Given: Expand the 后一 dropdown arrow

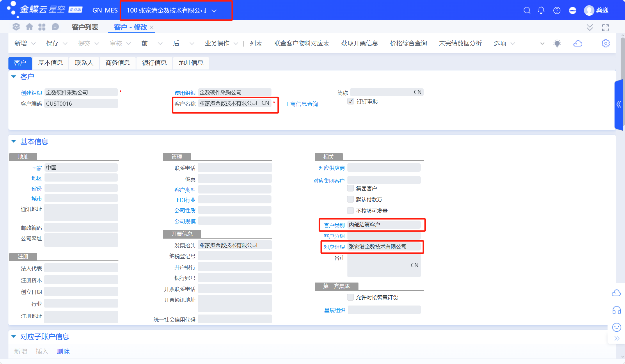Looking at the screenshot, I should pyautogui.click(x=192, y=44).
